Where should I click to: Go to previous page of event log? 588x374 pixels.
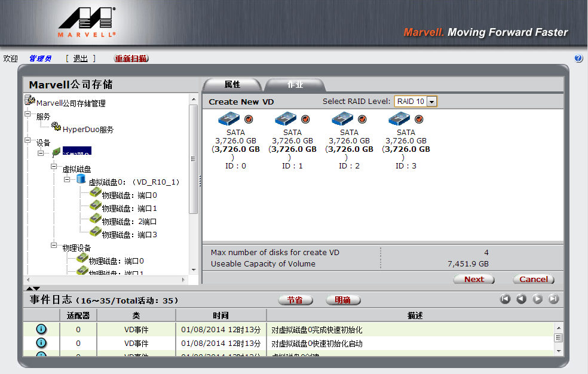(x=521, y=299)
